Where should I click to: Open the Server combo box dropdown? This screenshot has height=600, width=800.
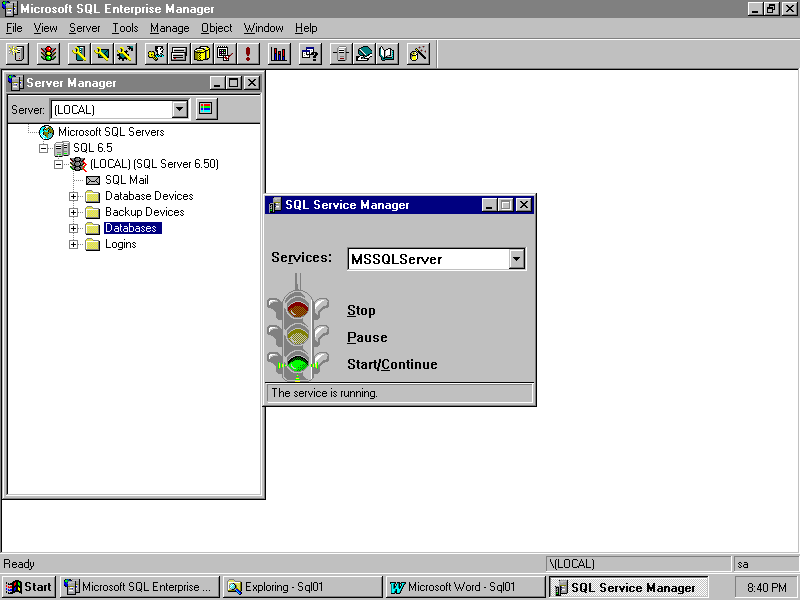(180, 109)
